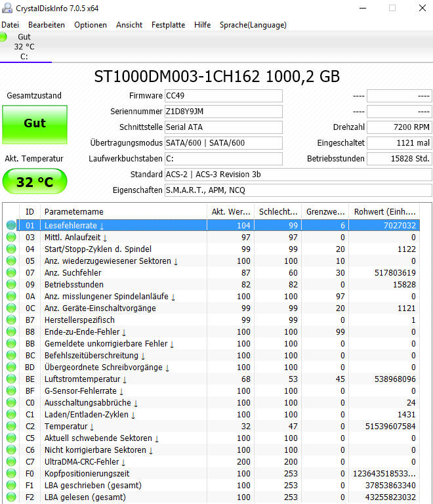Image resolution: width=433 pixels, height=504 pixels.
Task: Click the Eigenschaften field S.M.A.R.T., APM, NCQ
Action: point(298,190)
